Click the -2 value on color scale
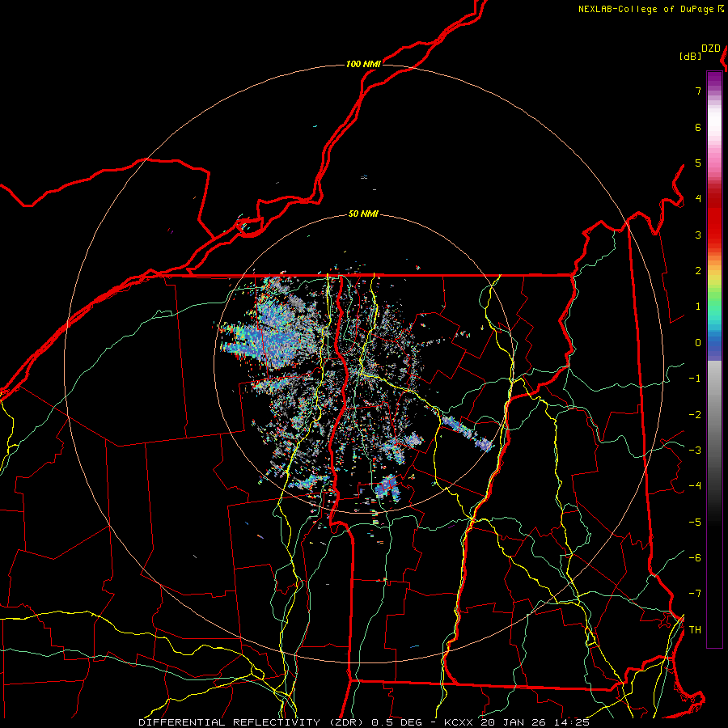The image size is (728, 728). coord(695,415)
